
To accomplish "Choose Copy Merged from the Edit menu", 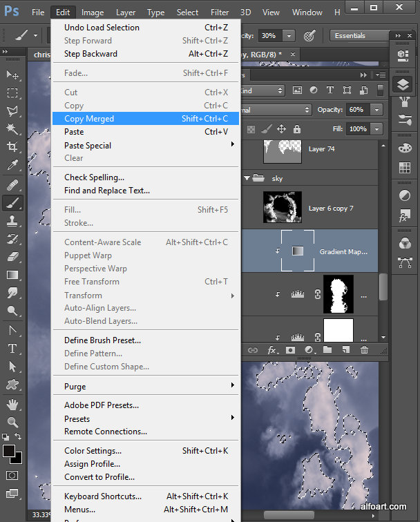I will pyautogui.click(x=89, y=119).
